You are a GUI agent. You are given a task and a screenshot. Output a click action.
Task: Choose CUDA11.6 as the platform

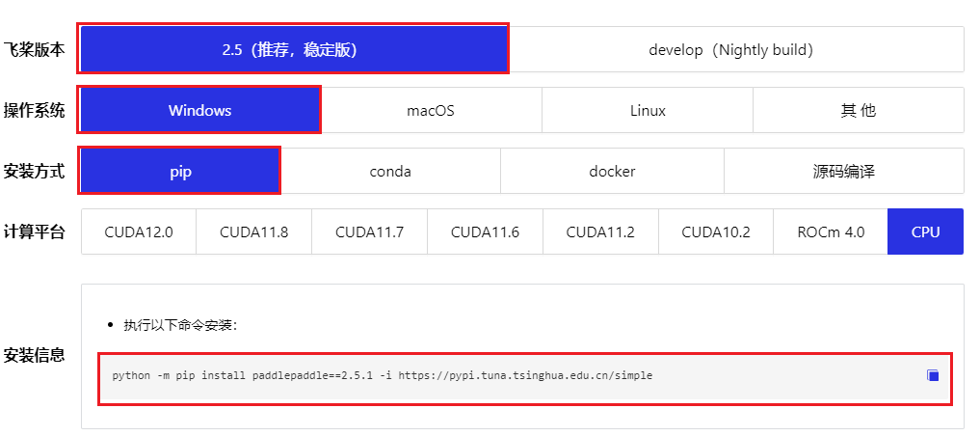(485, 232)
